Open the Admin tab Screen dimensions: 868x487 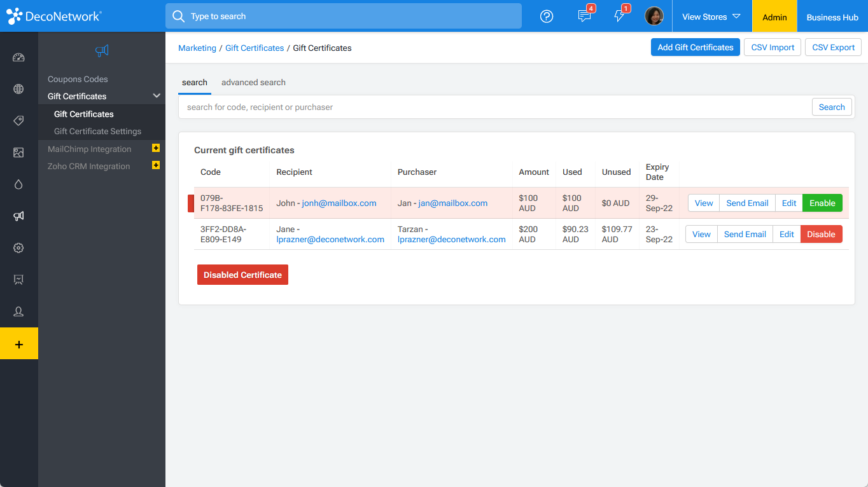tap(774, 17)
